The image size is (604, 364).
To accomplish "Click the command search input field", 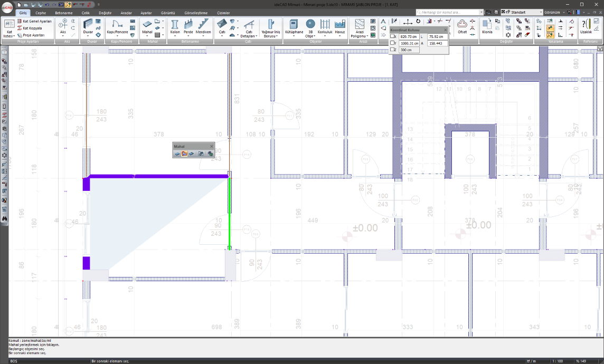I will coord(449,12).
